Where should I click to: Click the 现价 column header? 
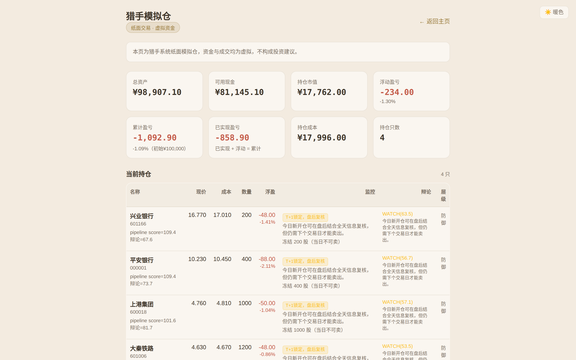201,192
